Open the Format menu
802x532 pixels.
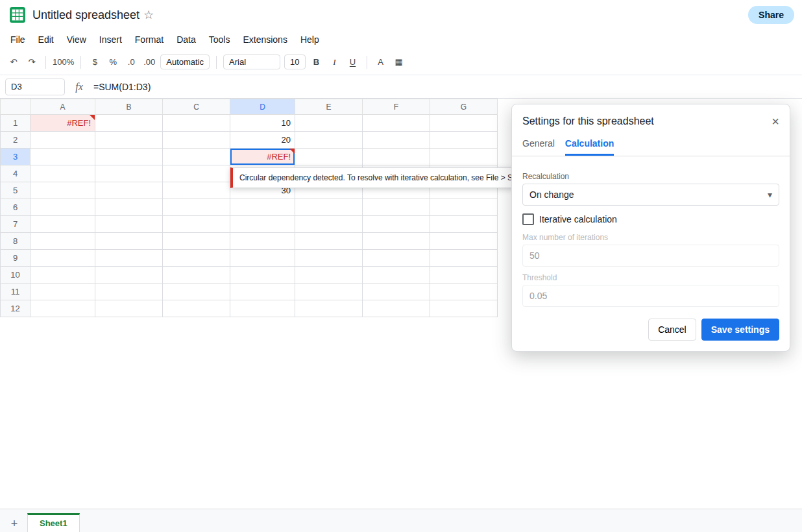click(149, 40)
